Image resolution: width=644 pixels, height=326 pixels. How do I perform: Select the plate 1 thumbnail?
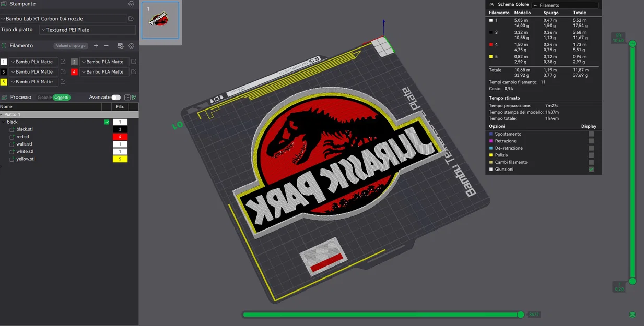160,21
